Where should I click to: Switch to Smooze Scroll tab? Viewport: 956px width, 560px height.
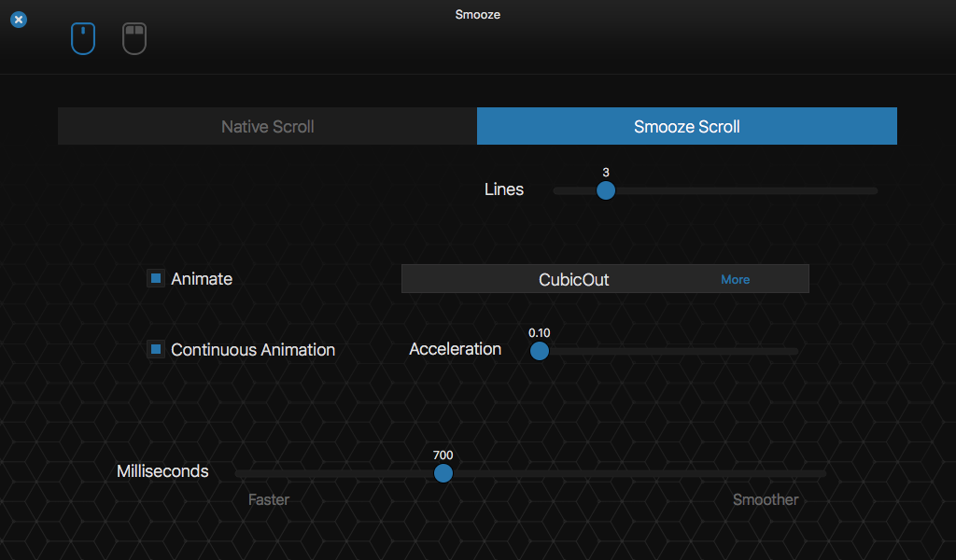point(687,126)
